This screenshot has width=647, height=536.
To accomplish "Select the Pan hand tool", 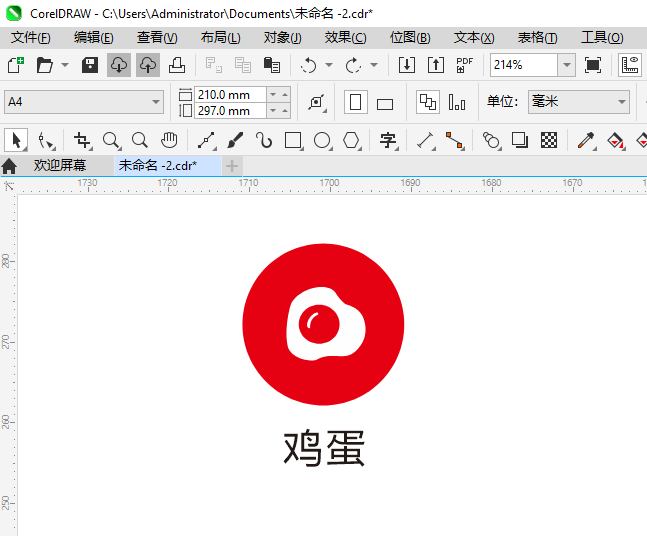I will [x=169, y=141].
